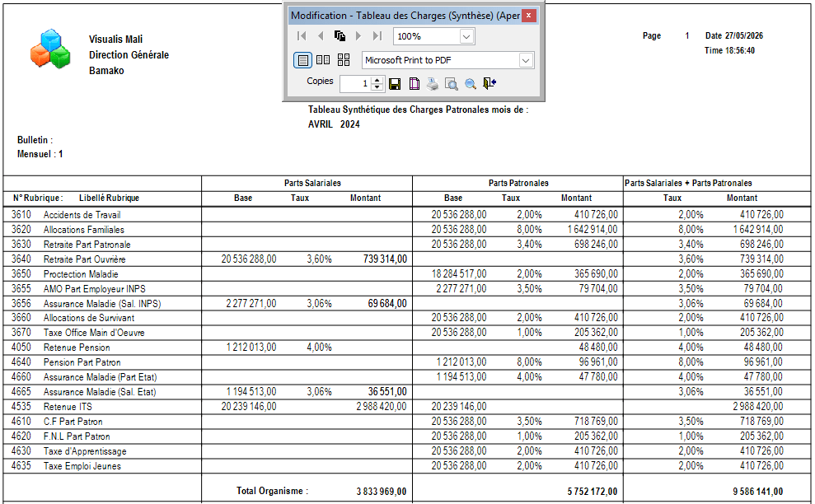815x504 pixels.
Task: Click 'Assurance Maladie (Sal. INPS)' row label
Action: [102, 303]
